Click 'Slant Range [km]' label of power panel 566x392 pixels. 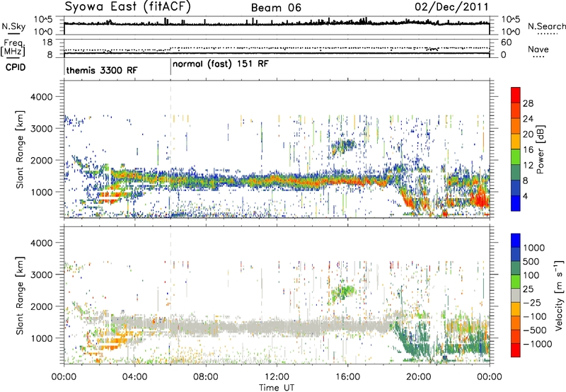[21, 149]
